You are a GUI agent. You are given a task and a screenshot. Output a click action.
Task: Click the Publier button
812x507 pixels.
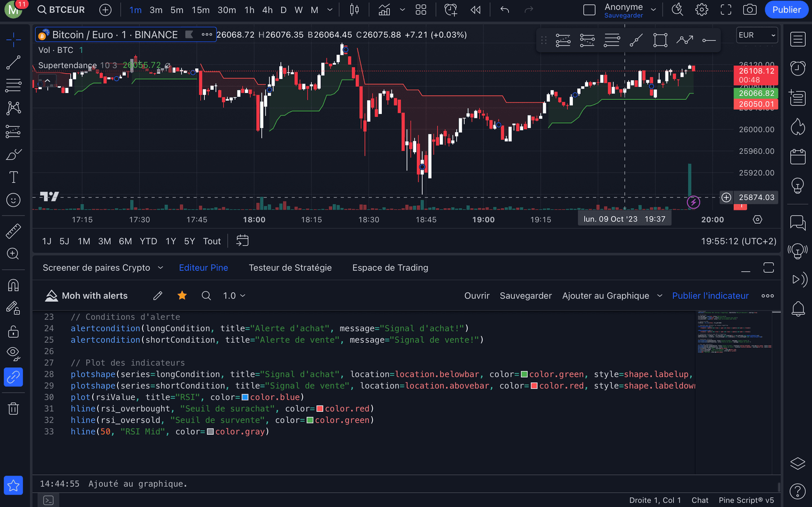point(786,10)
